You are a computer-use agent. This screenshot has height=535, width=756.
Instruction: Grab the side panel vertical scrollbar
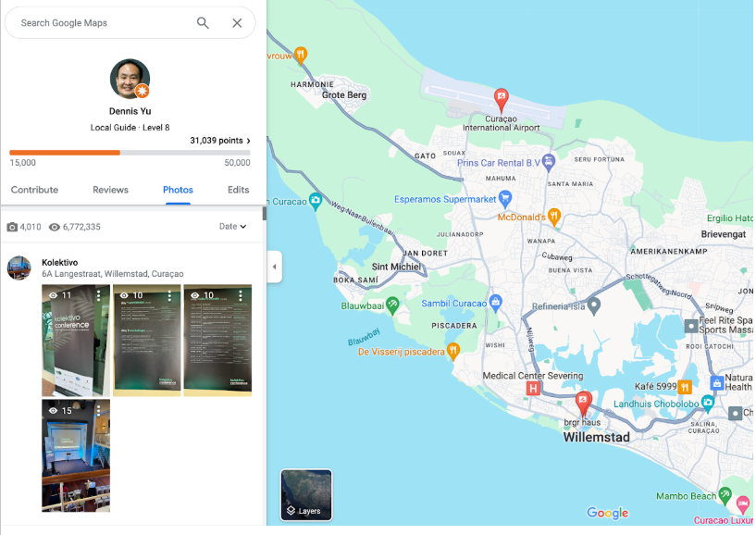[265, 214]
